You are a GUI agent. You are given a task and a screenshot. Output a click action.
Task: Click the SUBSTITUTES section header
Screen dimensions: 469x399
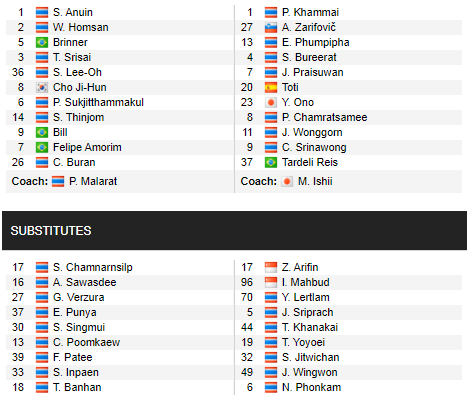[x=234, y=231]
